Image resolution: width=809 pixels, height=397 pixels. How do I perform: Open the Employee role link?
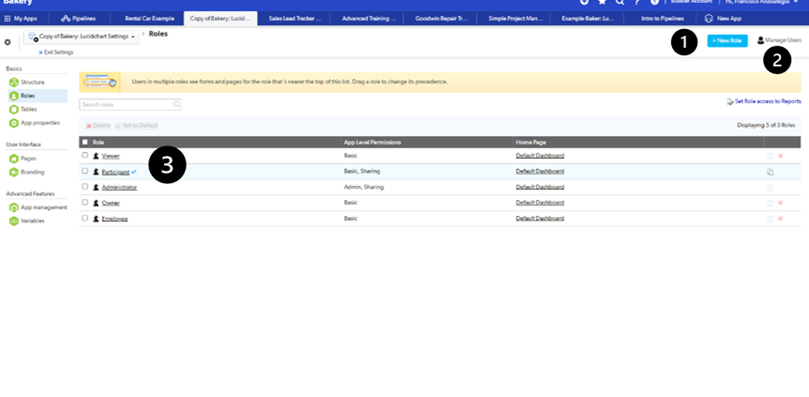tap(115, 219)
